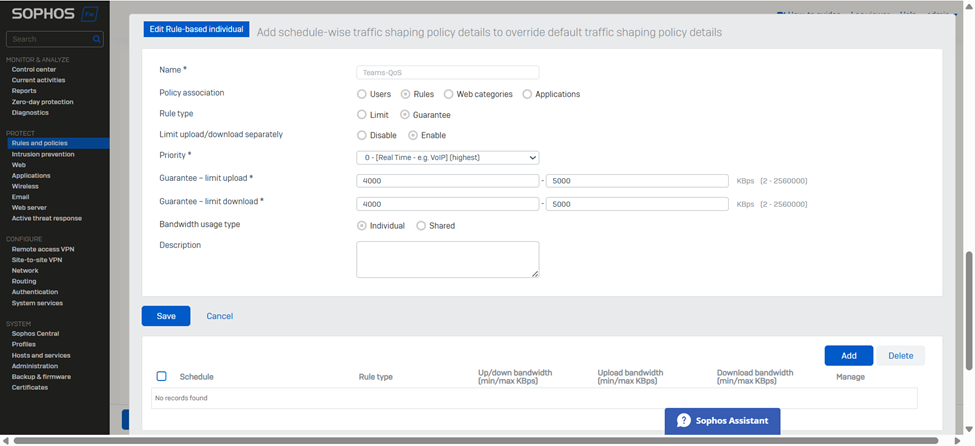Click the vertical scrollbar down arrow
This screenshot has height=446, width=975.
pyautogui.click(x=968, y=428)
